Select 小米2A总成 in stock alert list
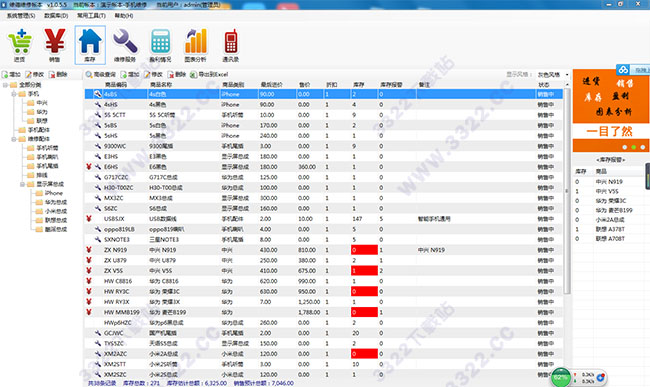Viewport: 650px width, 387px height. point(610,220)
